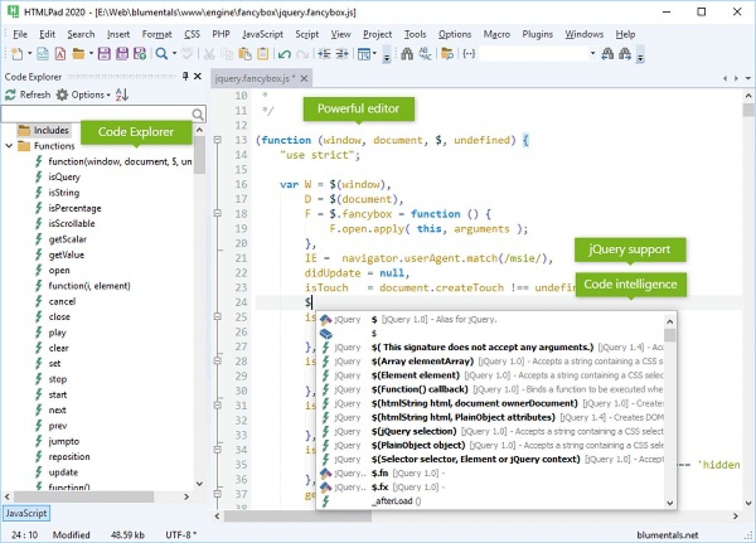Click the Find binoculars icon
The height and width of the screenshot is (543, 756).
coord(407,54)
